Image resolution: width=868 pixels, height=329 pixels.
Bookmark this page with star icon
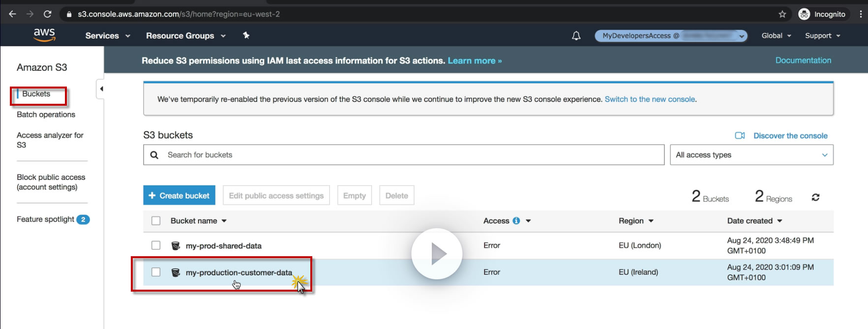pos(782,14)
